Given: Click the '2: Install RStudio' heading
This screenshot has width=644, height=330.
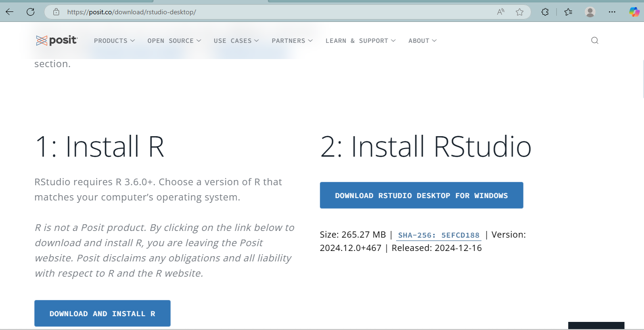Looking at the screenshot, I should (x=426, y=146).
